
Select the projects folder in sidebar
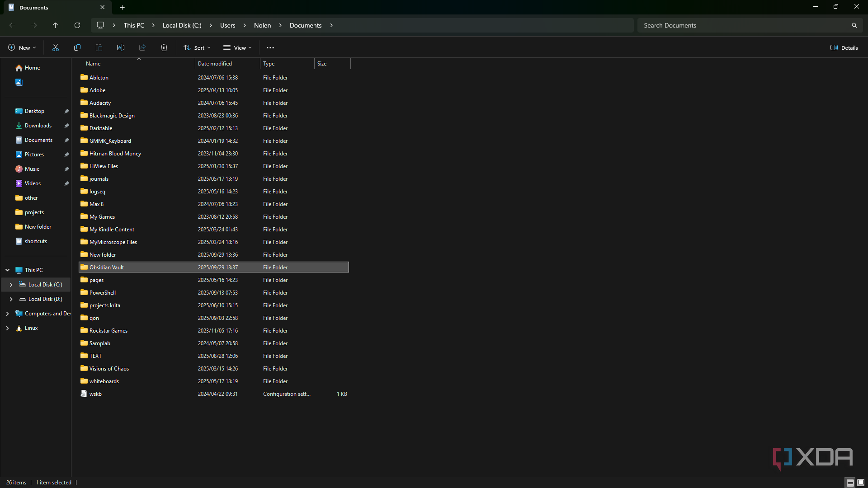[x=30, y=212]
